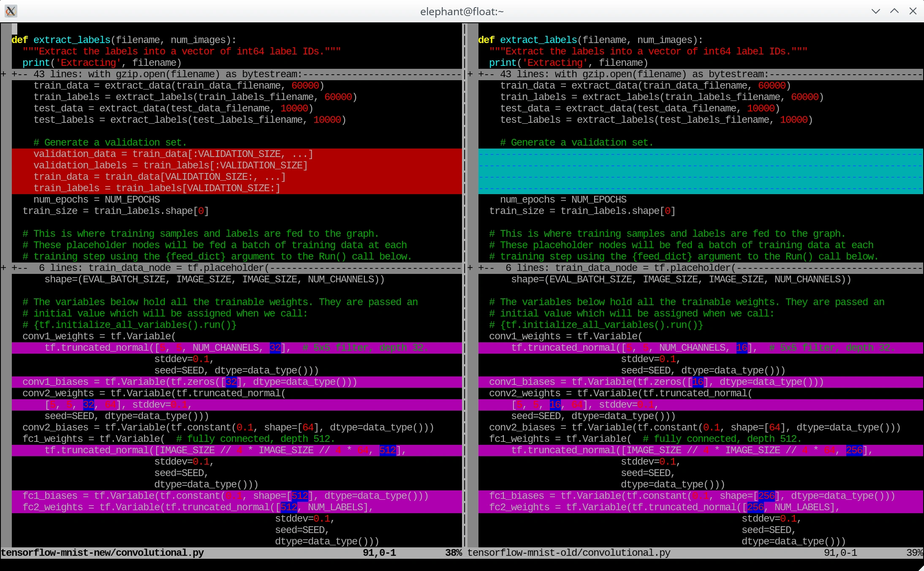Select tensorflow-mnist-new/convolutional.py status line
Image resolution: width=924 pixels, height=571 pixels.
[102, 553]
